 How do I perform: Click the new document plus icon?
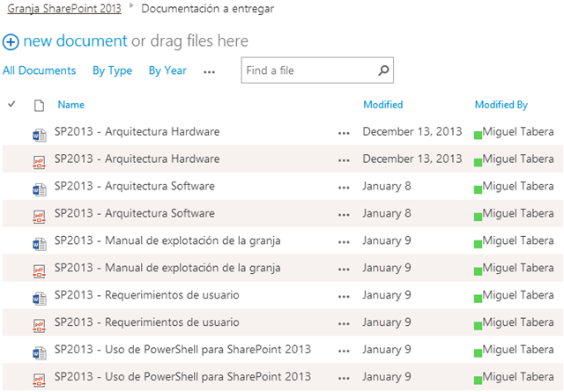pyautogui.click(x=11, y=42)
